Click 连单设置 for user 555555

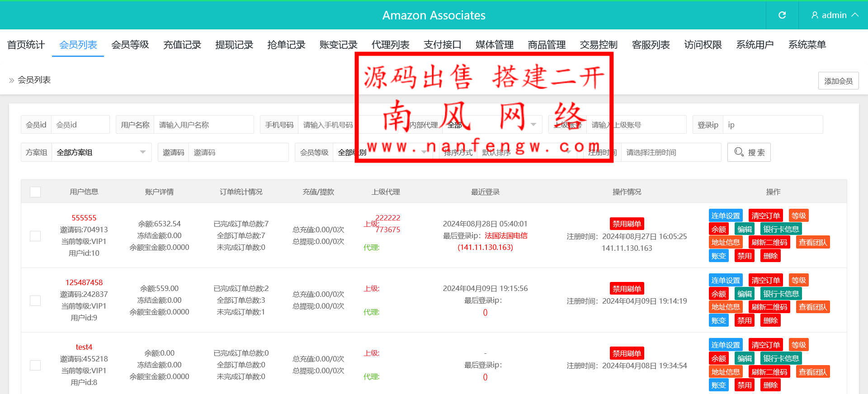726,216
